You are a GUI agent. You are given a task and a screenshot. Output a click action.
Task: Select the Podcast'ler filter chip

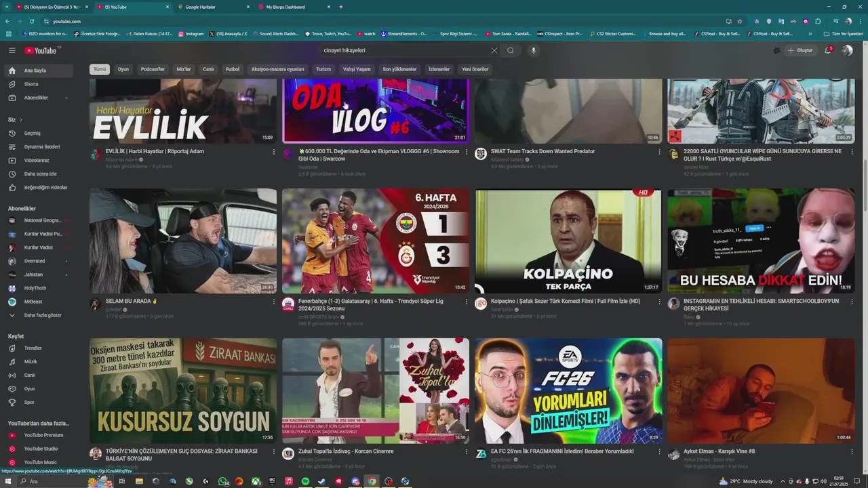[153, 69]
